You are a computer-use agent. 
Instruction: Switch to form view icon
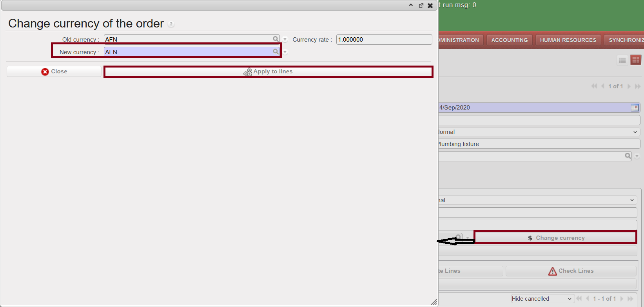(x=636, y=60)
